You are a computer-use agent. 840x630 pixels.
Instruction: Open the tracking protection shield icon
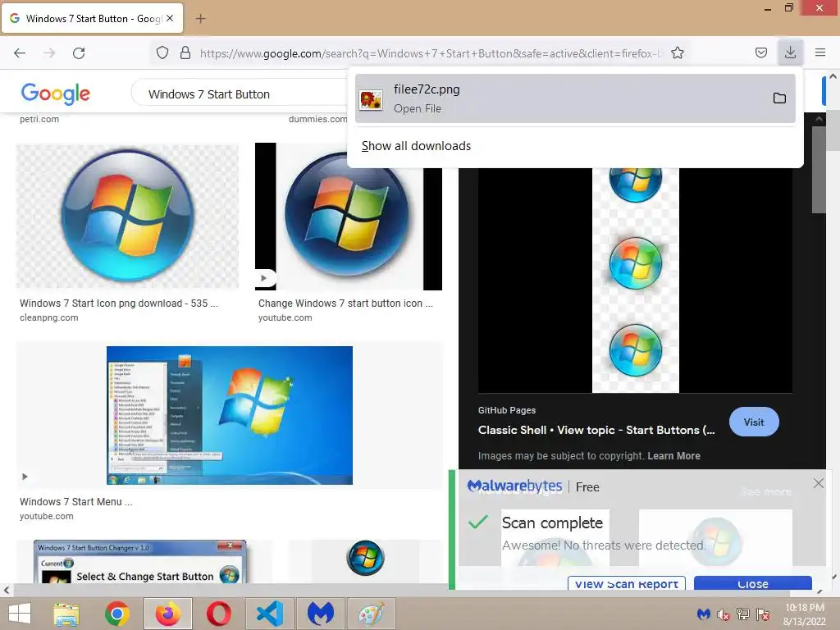tap(162, 52)
